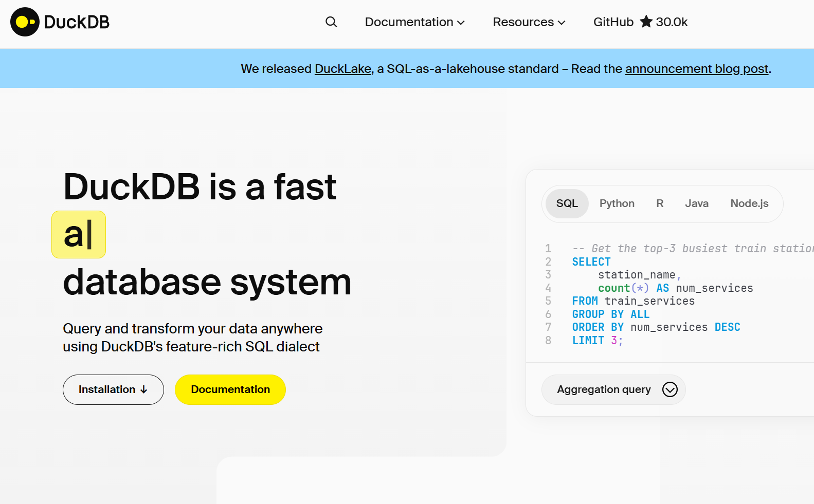Click the SELECT keyword in code
814x504 pixels.
click(591, 262)
